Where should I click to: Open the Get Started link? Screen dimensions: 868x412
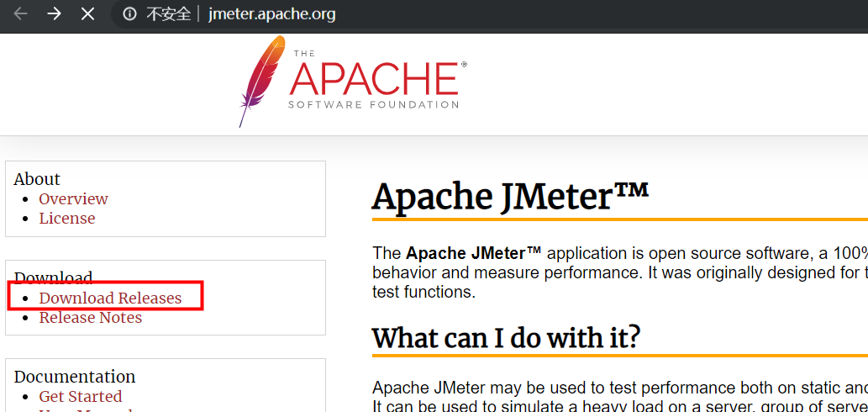[81, 397]
